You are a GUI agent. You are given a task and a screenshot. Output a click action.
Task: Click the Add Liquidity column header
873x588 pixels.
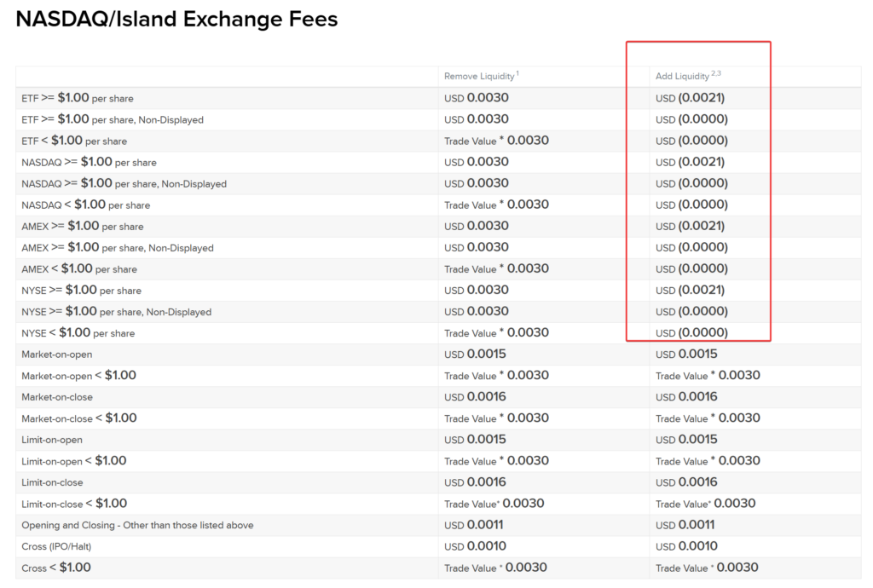coord(682,77)
